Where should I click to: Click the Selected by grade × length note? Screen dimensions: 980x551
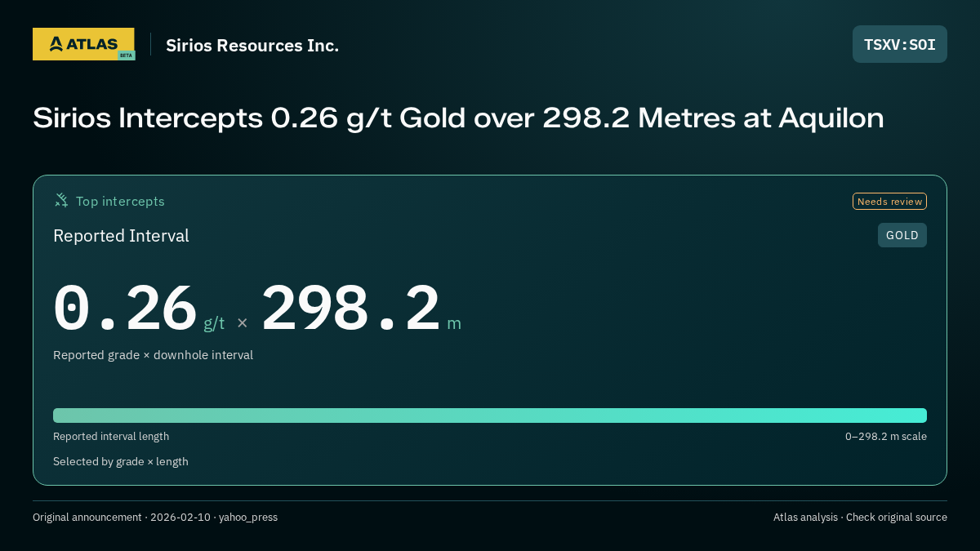[x=121, y=462]
